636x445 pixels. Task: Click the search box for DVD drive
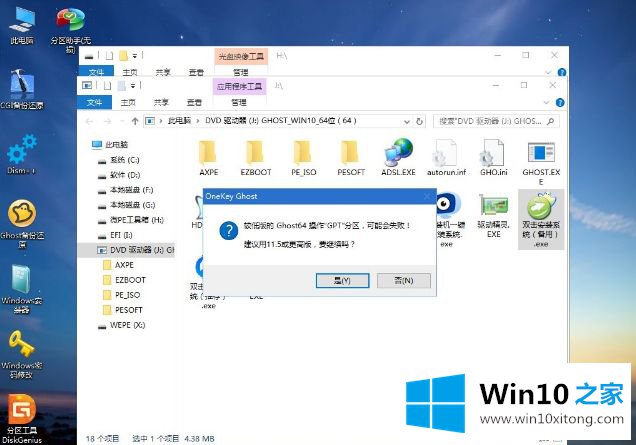[x=500, y=120]
